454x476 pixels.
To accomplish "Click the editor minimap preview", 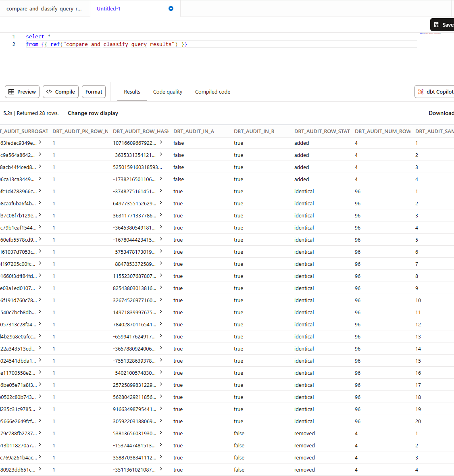I will [x=430, y=33].
